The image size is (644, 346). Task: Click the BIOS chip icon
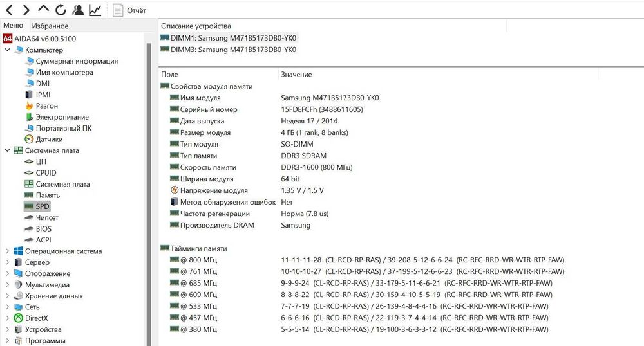pos(29,229)
